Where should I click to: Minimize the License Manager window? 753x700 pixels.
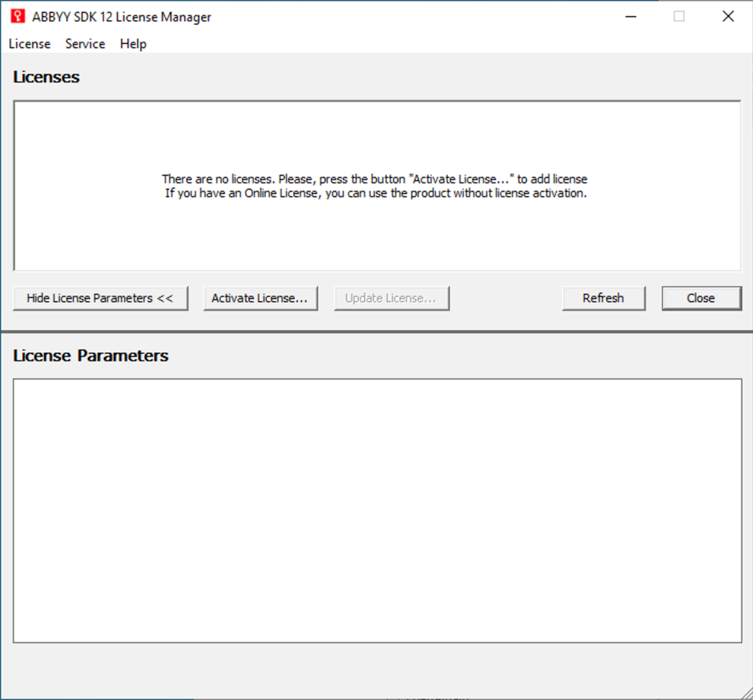(x=630, y=16)
